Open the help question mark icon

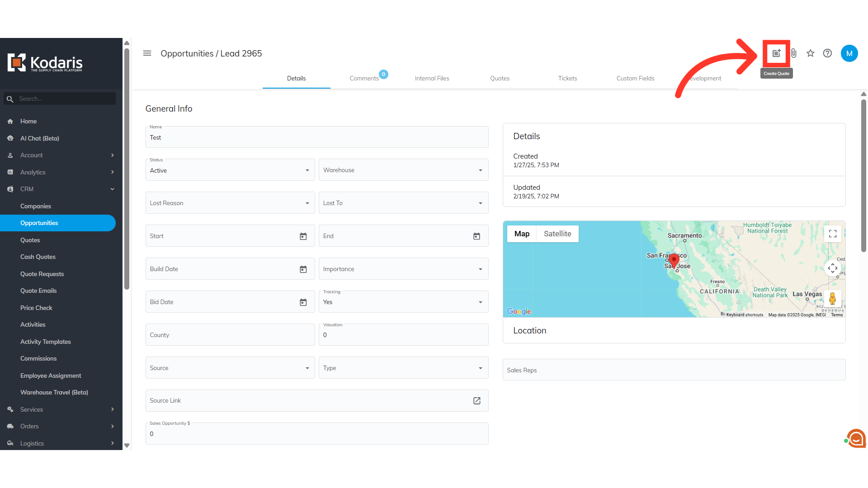[x=827, y=53]
